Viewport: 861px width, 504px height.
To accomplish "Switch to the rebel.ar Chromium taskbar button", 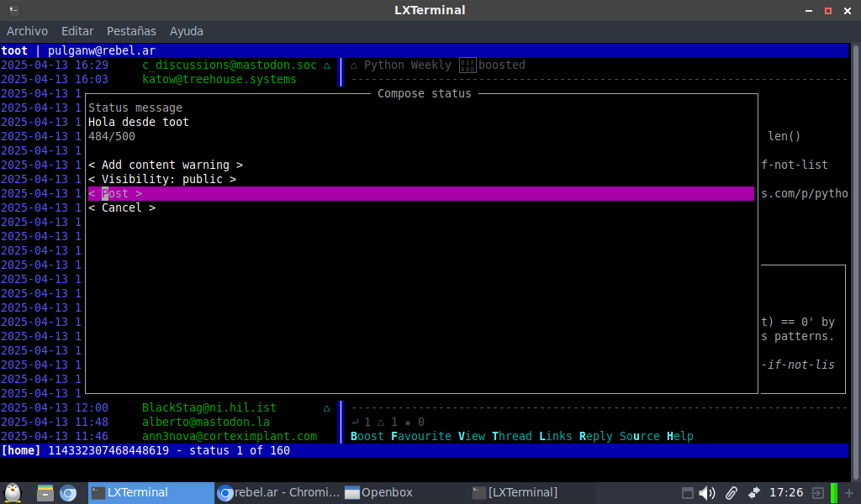I will (278, 492).
